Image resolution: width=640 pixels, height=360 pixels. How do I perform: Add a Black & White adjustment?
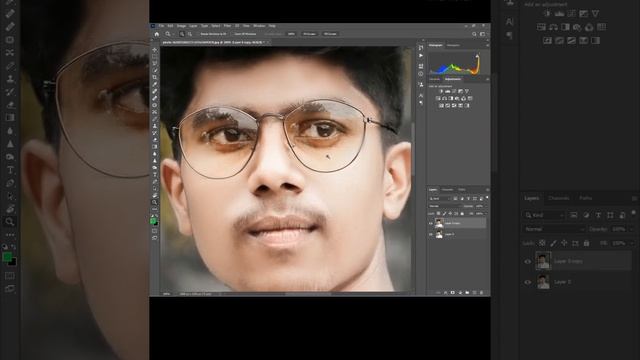(451, 98)
